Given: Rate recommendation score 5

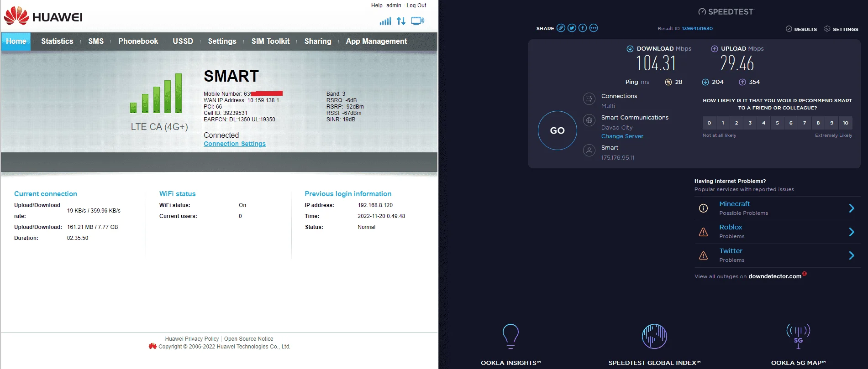Looking at the screenshot, I should click(x=777, y=123).
